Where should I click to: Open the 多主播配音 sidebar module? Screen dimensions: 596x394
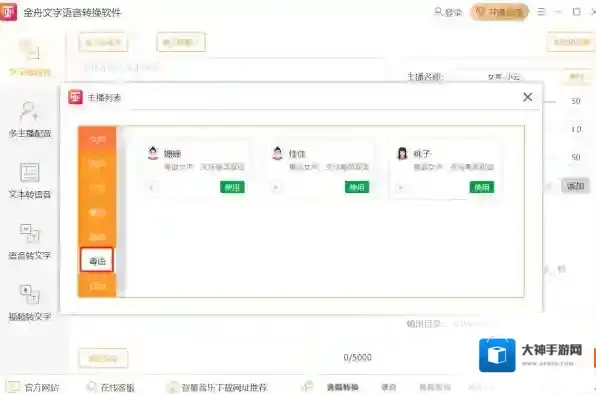tap(30, 120)
